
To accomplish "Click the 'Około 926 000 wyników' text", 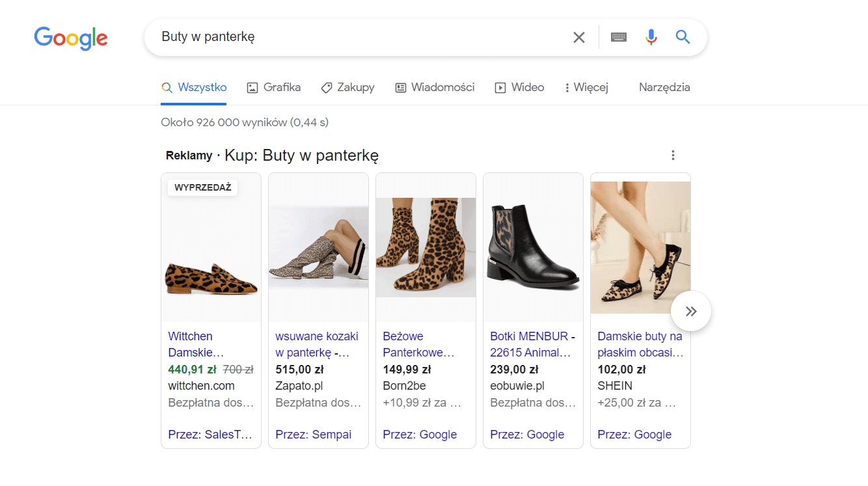I will pos(245,122).
